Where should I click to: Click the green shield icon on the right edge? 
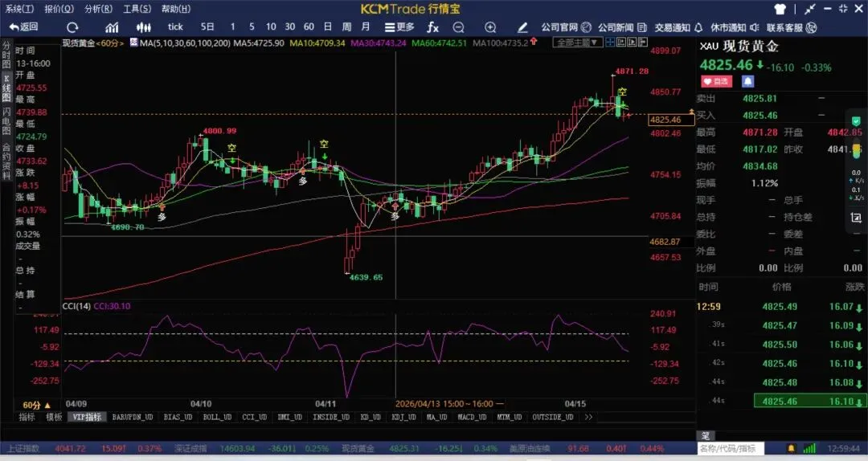point(856,121)
